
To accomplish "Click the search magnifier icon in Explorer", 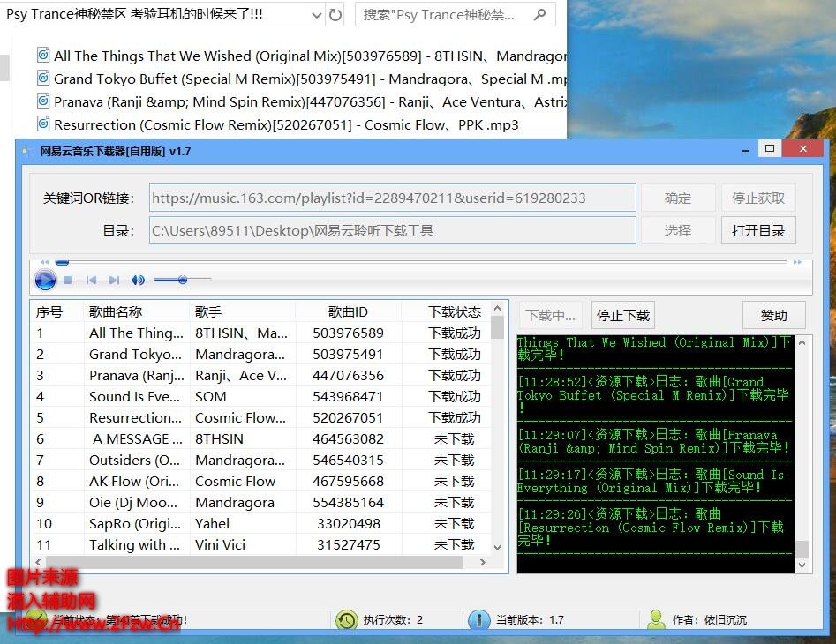I will (540, 14).
